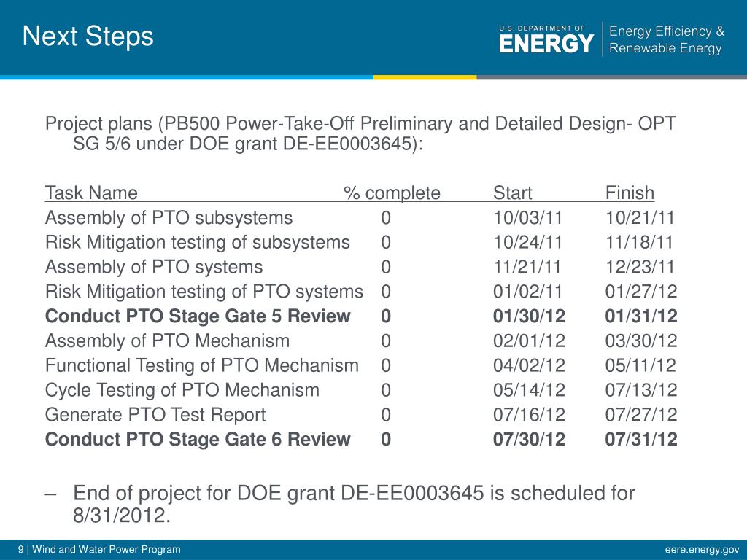Click the Finish column header

[x=630, y=192]
